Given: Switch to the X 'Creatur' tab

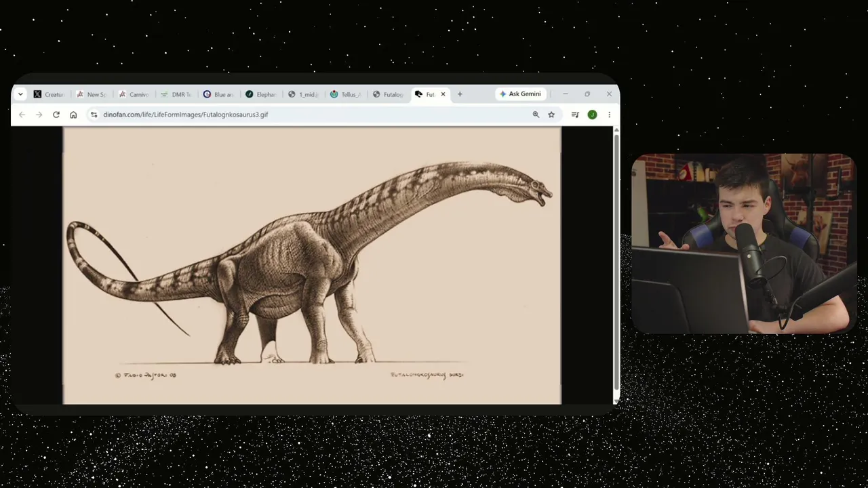Looking at the screenshot, I should pos(50,94).
